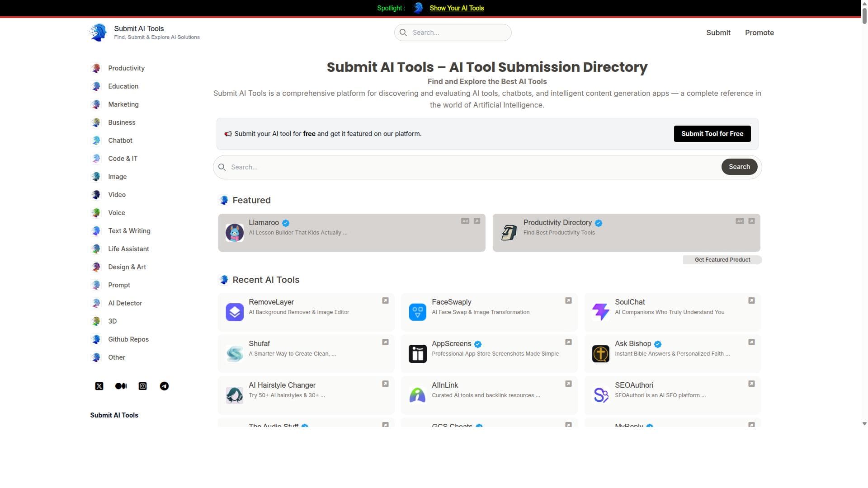The width and height of the screenshot is (868, 488).
Task: Follow the Show Your AI Tools link
Action: [x=457, y=8]
